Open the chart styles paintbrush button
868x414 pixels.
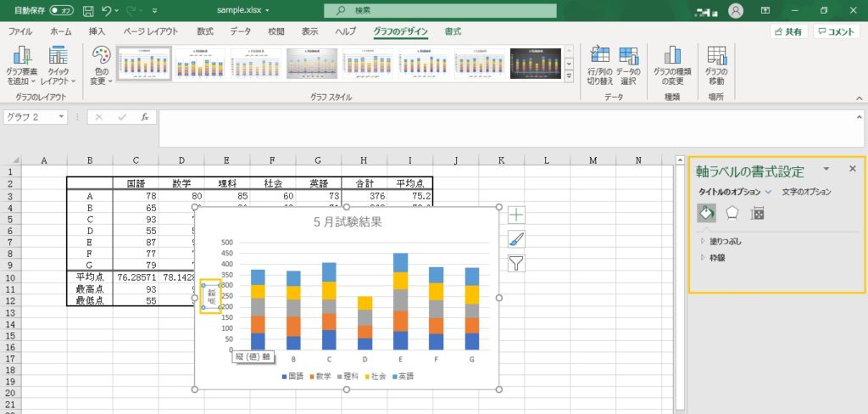click(x=516, y=239)
